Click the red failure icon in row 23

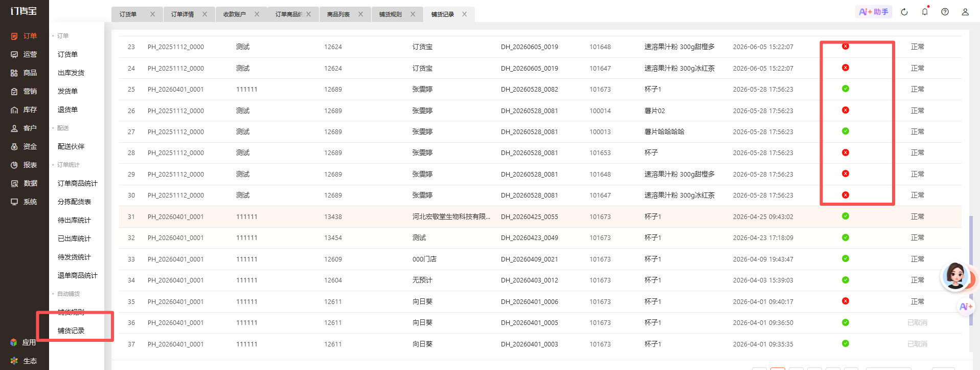[846, 46]
